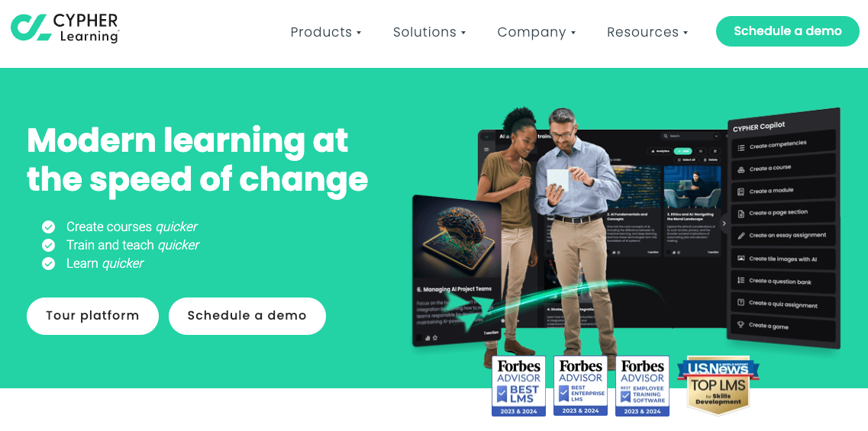
Task: Click checkmark beside Create courses quicker
Action: coord(49,227)
